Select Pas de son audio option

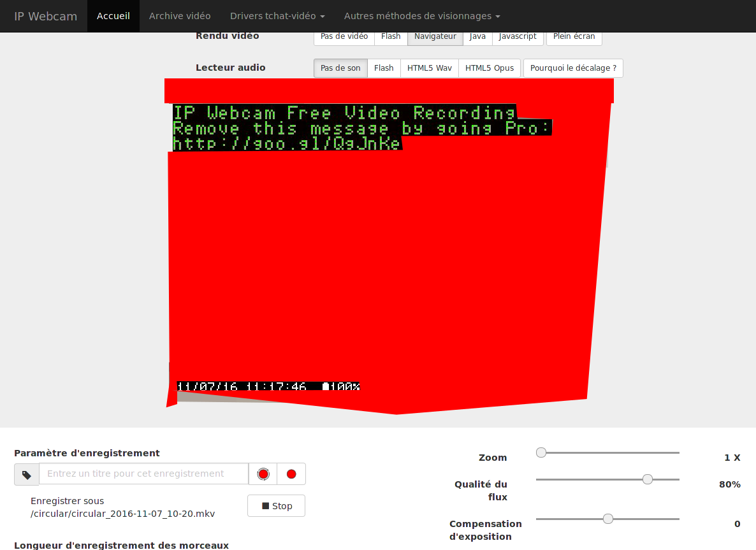pyautogui.click(x=340, y=68)
